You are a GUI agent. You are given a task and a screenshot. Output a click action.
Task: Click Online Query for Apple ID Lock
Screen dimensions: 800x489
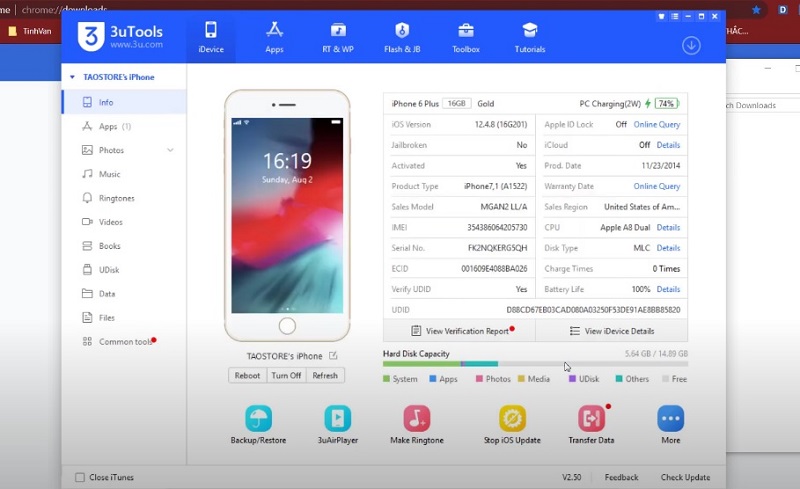pos(657,125)
